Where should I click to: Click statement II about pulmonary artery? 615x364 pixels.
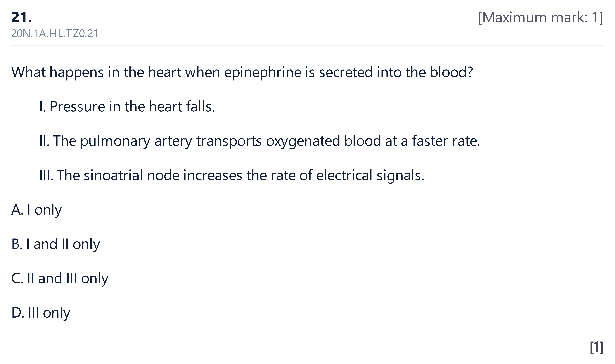tap(260, 141)
